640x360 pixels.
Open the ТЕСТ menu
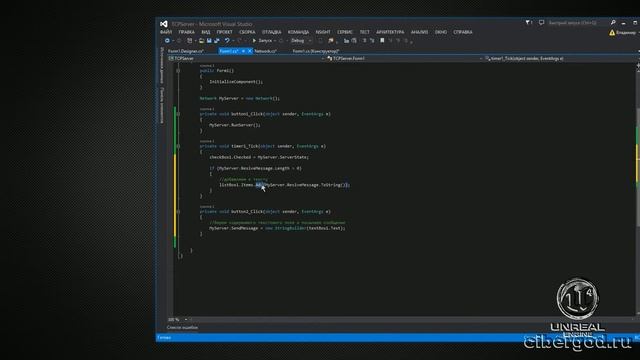364,32
